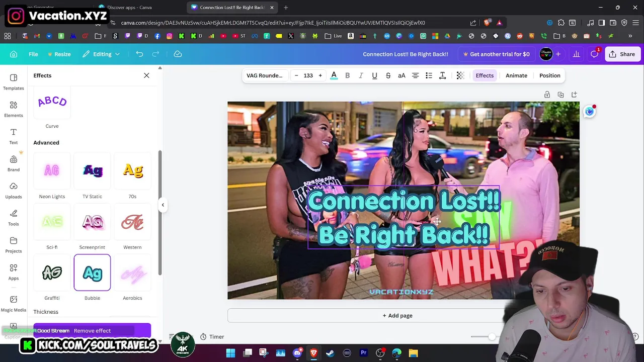Open the Uploads sidebar panel

click(14, 190)
